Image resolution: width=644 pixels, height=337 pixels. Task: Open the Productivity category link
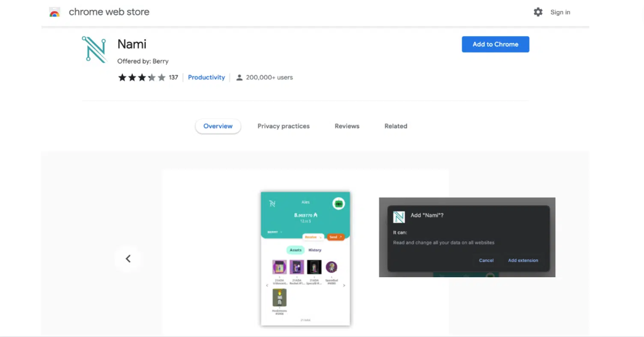(206, 77)
